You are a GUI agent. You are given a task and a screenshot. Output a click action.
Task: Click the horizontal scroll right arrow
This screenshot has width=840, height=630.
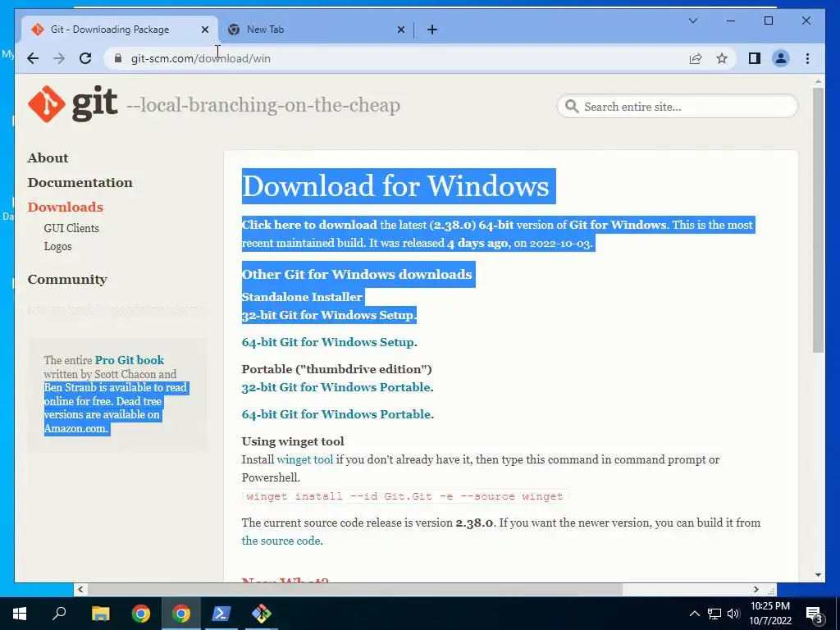(756, 590)
